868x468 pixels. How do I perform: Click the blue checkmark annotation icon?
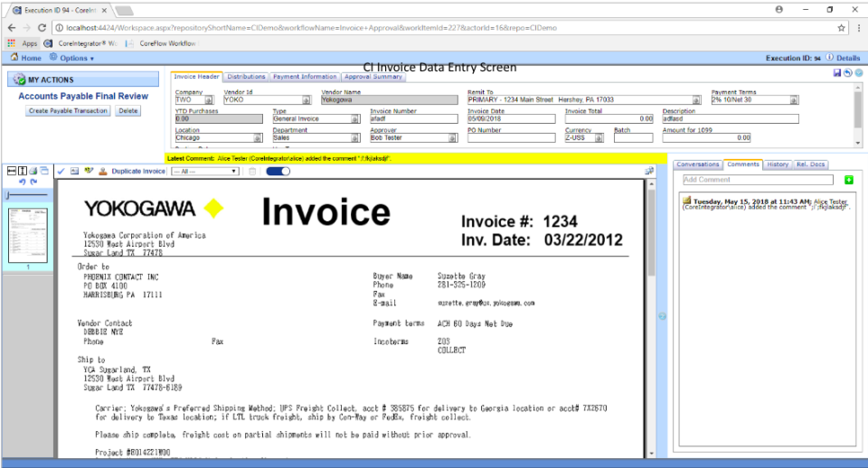(61, 172)
